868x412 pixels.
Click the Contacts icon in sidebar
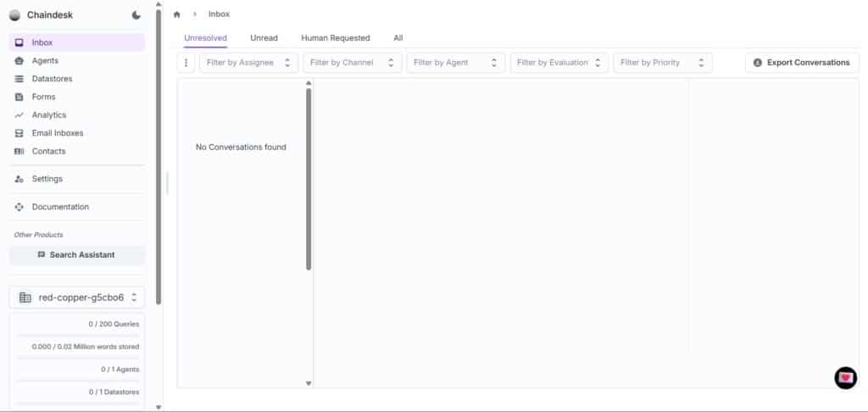coord(19,151)
